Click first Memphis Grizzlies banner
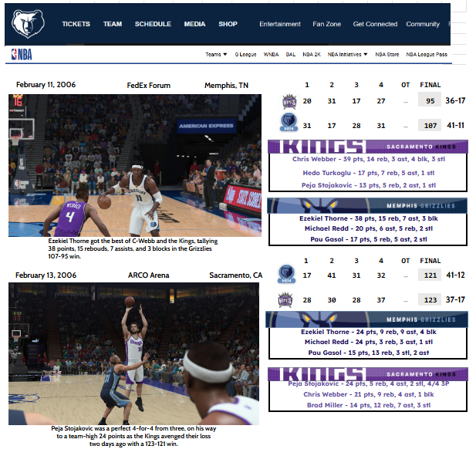Image resolution: width=476 pixels, height=456 pixels. click(x=367, y=205)
